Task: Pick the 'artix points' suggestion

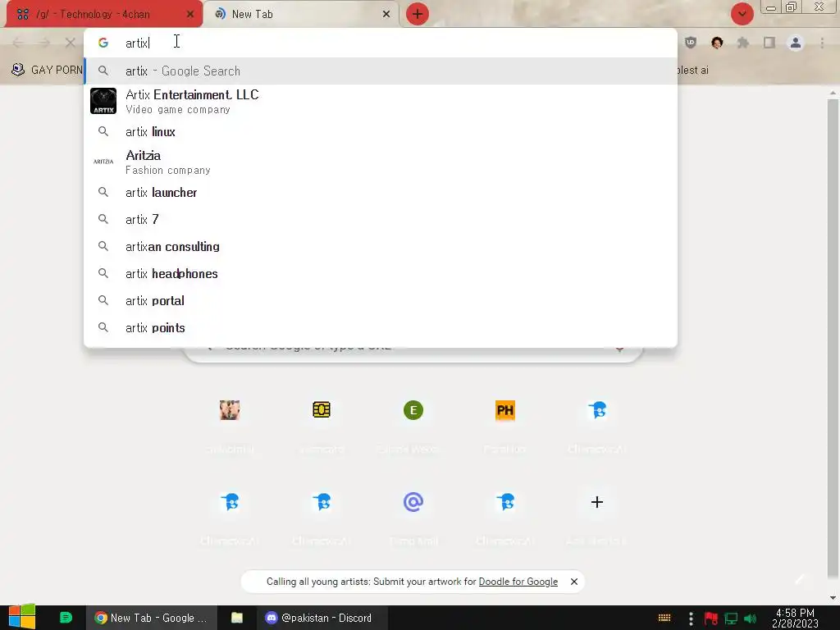Action: [381, 328]
